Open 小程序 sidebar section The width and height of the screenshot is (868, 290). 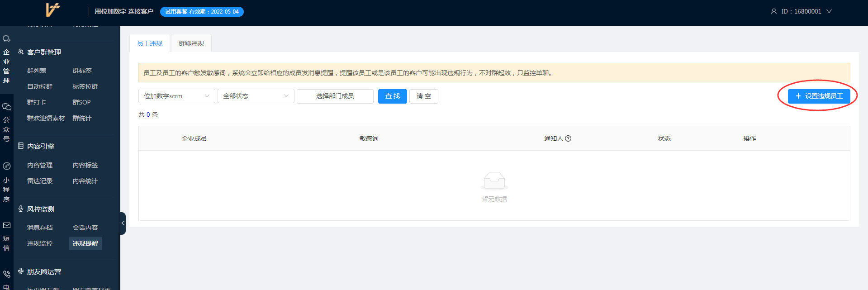(6, 182)
